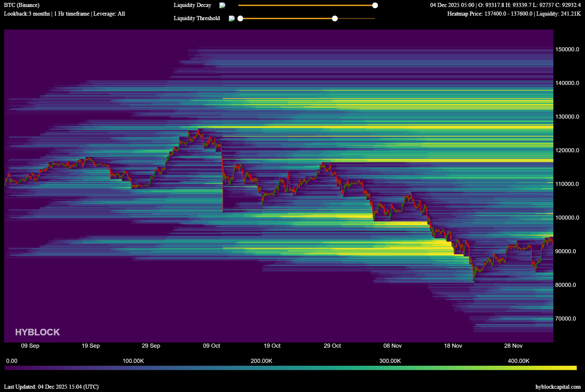The width and height of the screenshot is (585, 392).
Task: Select the BTC (Binance) ticker label
Action: (21, 5)
